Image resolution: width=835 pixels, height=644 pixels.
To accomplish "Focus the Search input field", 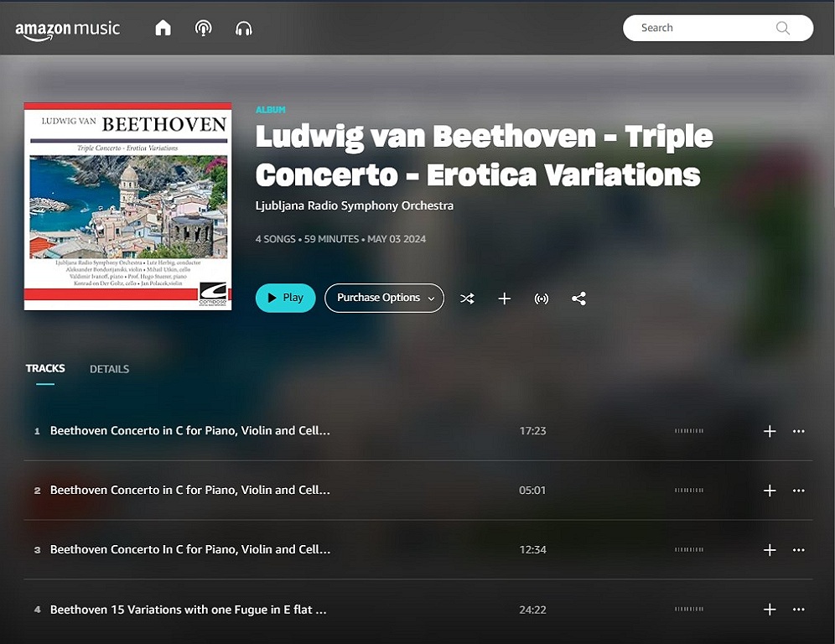I will pyautogui.click(x=718, y=28).
